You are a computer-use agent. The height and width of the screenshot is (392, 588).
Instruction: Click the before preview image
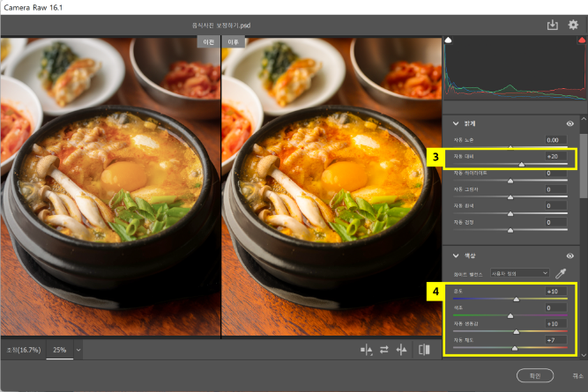click(110, 187)
